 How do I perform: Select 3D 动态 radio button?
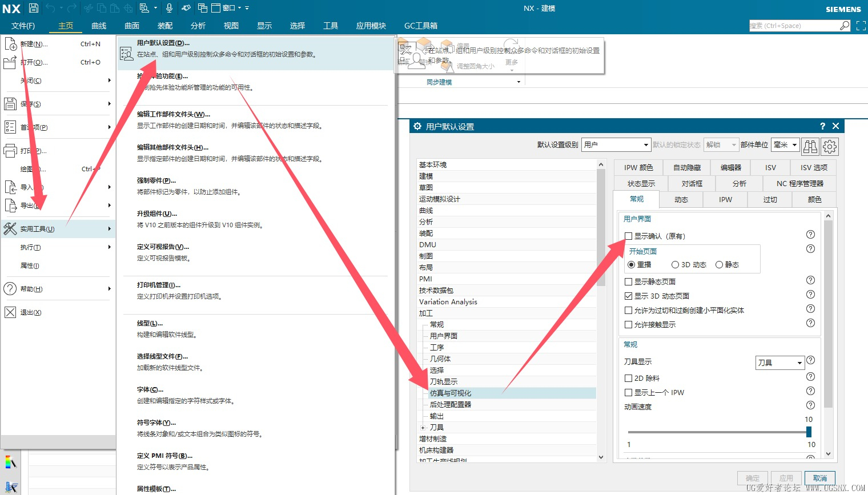click(675, 265)
